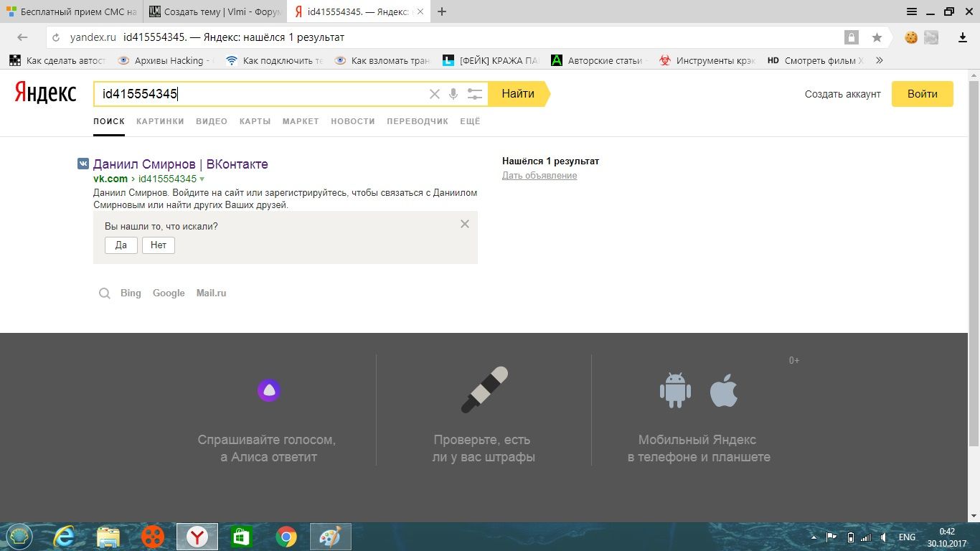Answer 'Нет' to the feedback question

click(x=159, y=245)
